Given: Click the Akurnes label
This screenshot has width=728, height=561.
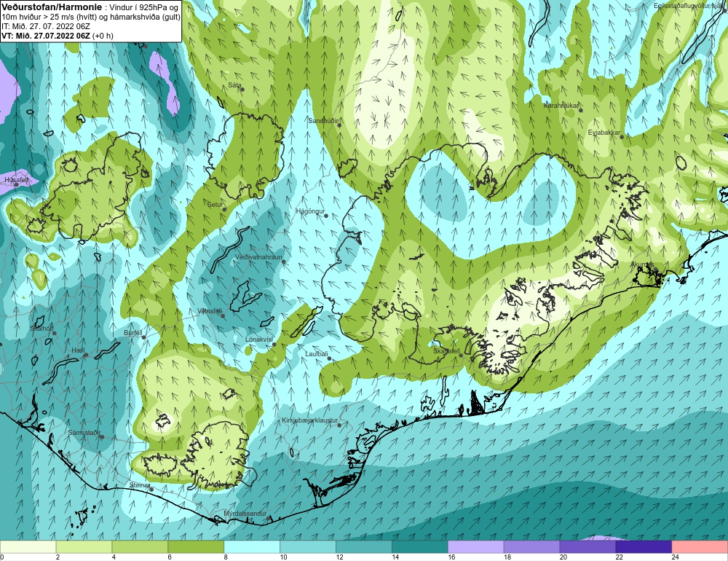Looking at the screenshot, I should pos(642,265).
